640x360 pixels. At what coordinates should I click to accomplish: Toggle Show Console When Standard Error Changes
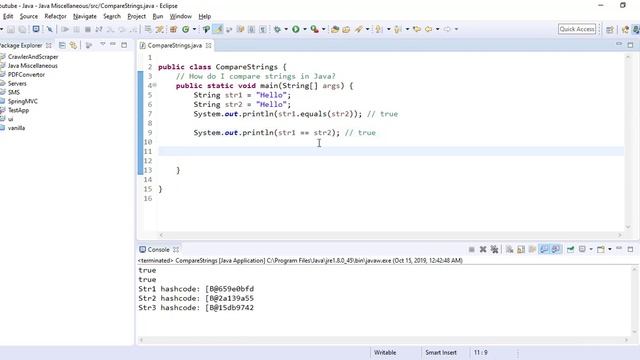click(x=556, y=249)
